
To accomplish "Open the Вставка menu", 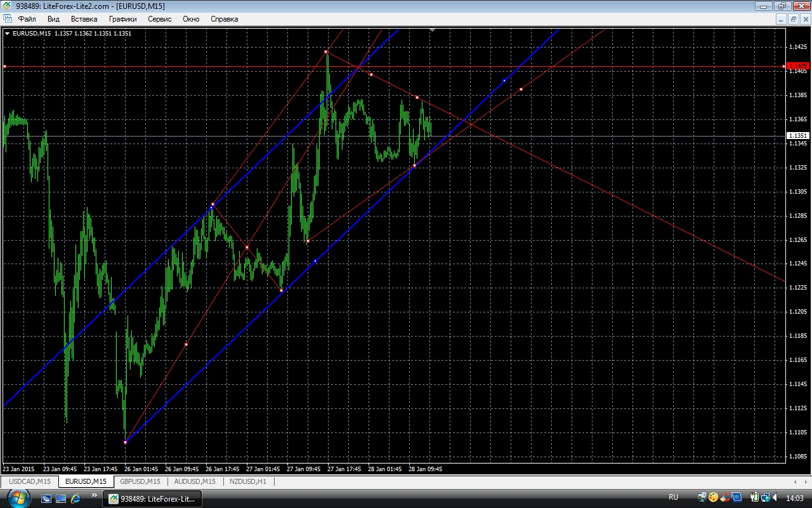I will [84, 19].
